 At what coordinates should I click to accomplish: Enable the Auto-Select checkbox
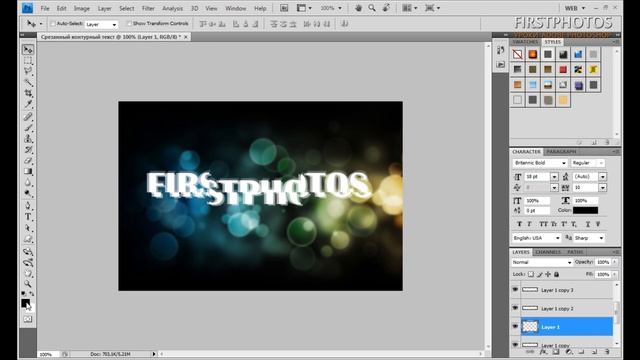(53, 24)
